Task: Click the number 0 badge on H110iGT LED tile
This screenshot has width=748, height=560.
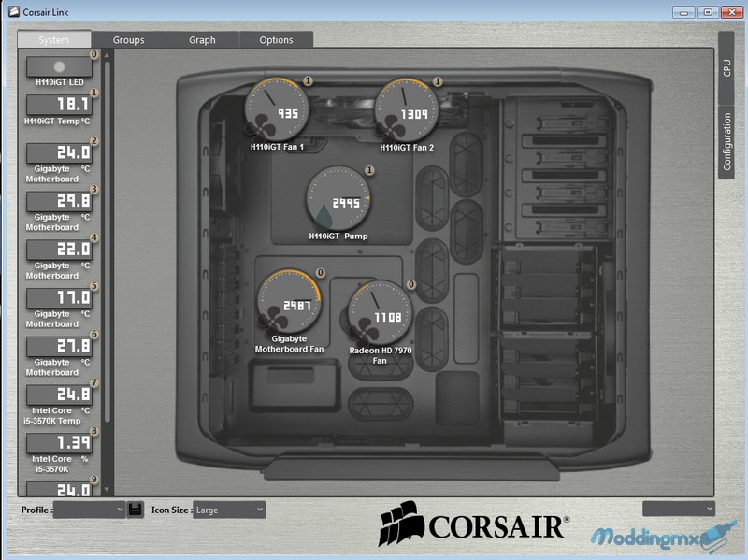Action: [x=94, y=54]
